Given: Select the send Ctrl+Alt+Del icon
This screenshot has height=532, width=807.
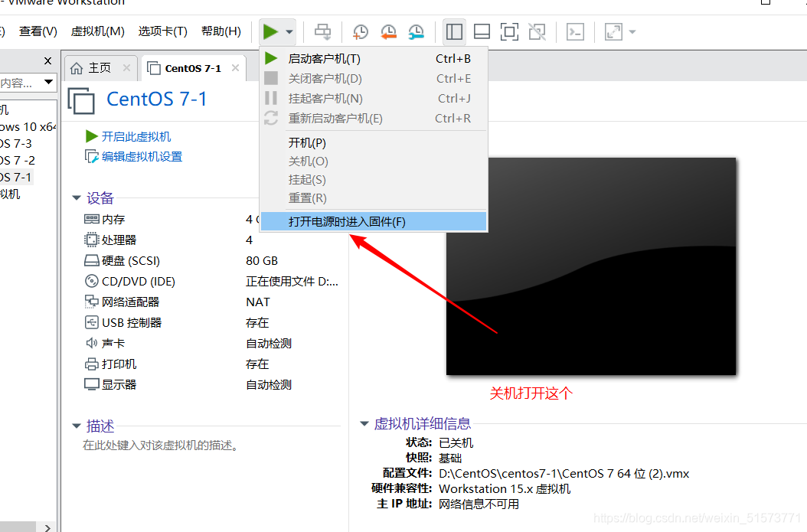Looking at the screenshot, I should pos(322,31).
